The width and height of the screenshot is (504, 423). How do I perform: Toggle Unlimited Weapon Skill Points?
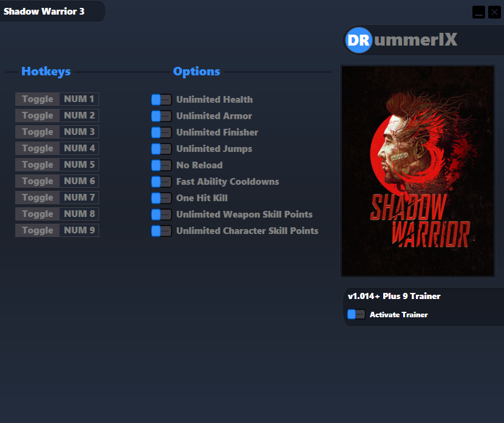(162, 215)
